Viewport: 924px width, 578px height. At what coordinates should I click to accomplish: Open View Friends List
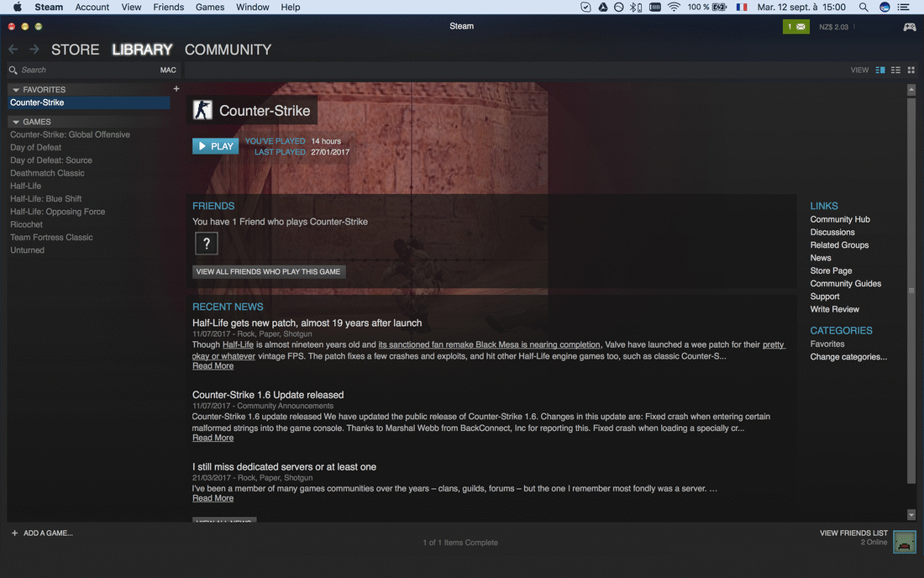tap(853, 533)
